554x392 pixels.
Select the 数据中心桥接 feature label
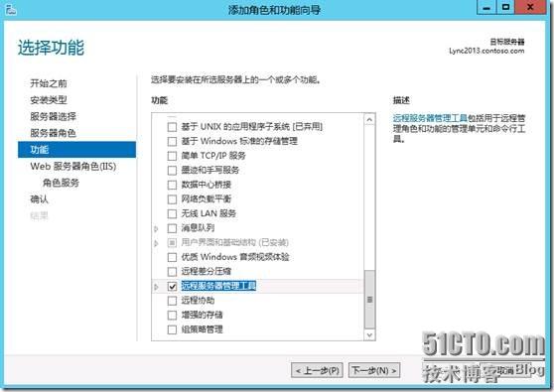tap(206, 185)
